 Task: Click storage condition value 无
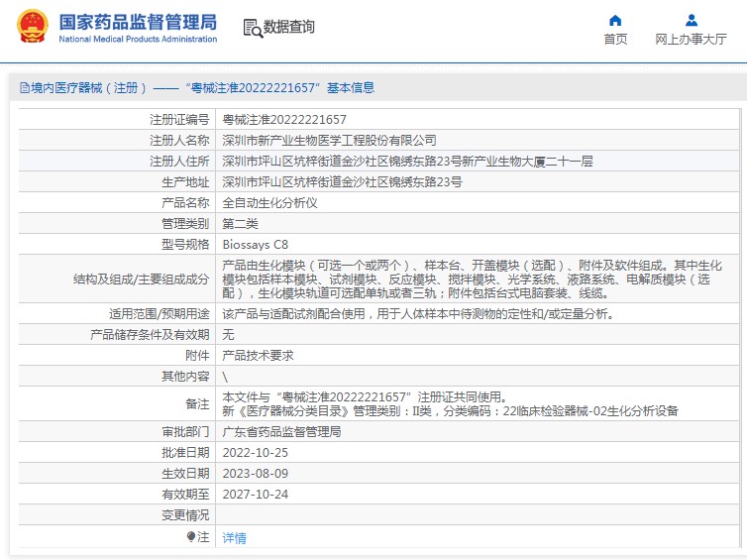click(228, 335)
